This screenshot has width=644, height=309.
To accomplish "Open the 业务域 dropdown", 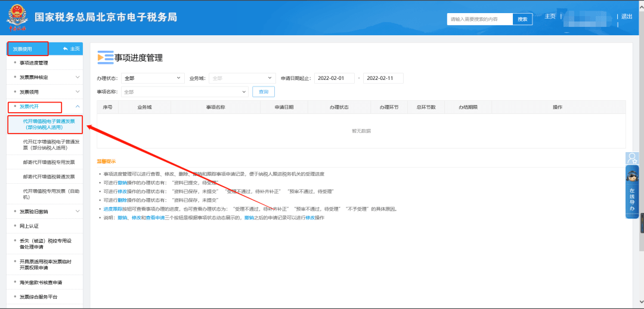I will 241,78.
